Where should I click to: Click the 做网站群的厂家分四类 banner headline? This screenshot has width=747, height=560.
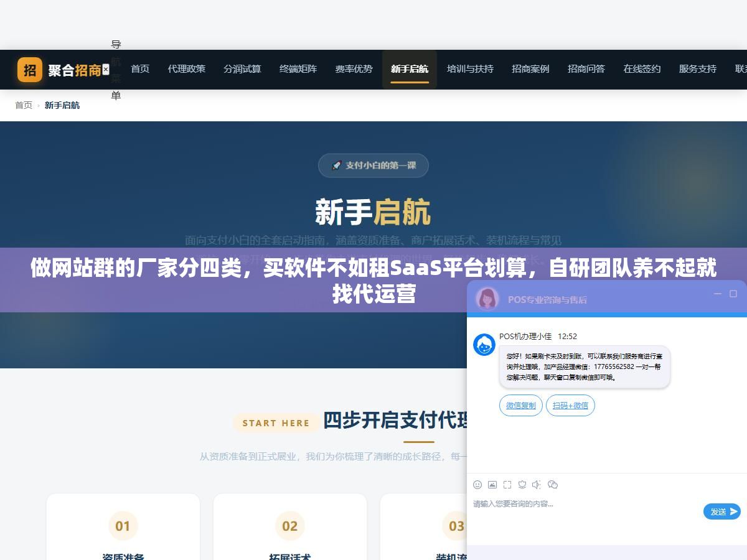click(x=374, y=281)
